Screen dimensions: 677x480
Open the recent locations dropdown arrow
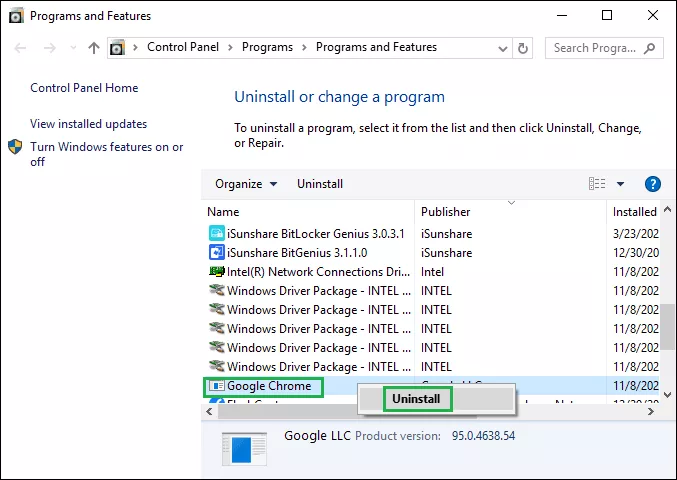point(73,47)
